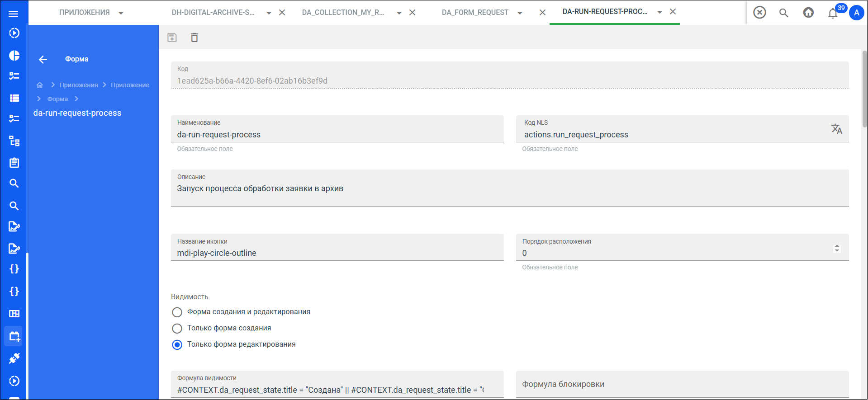The width and height of the screenshot is (868, 400).
Task: Close the DH-DIGITAL-ARCHIVE-S tab
Action: point(282,13)
